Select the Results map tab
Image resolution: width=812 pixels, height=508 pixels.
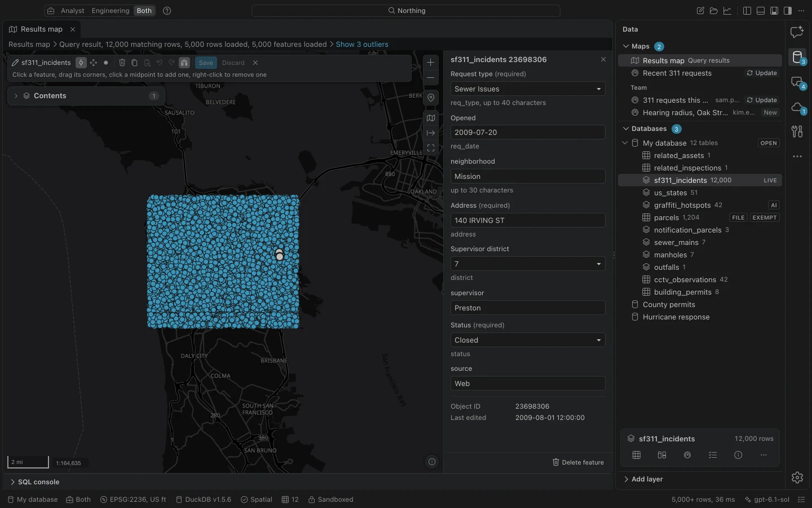click(41, 29)
